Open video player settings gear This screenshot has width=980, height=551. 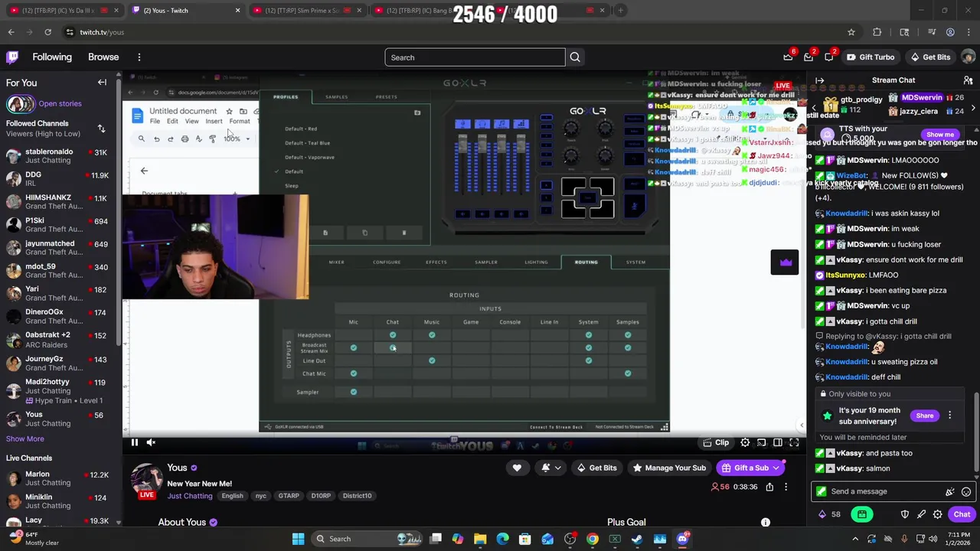pos(745,442)
